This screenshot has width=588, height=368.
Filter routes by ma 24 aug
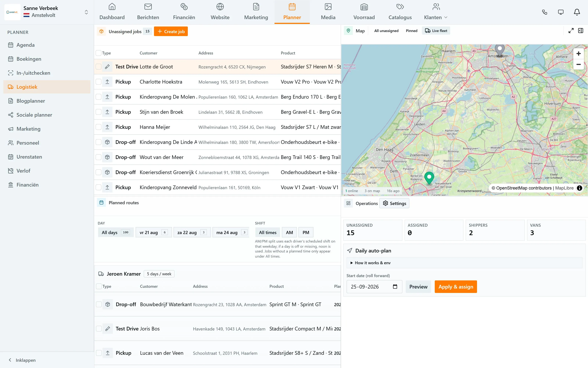pos(231,232)
